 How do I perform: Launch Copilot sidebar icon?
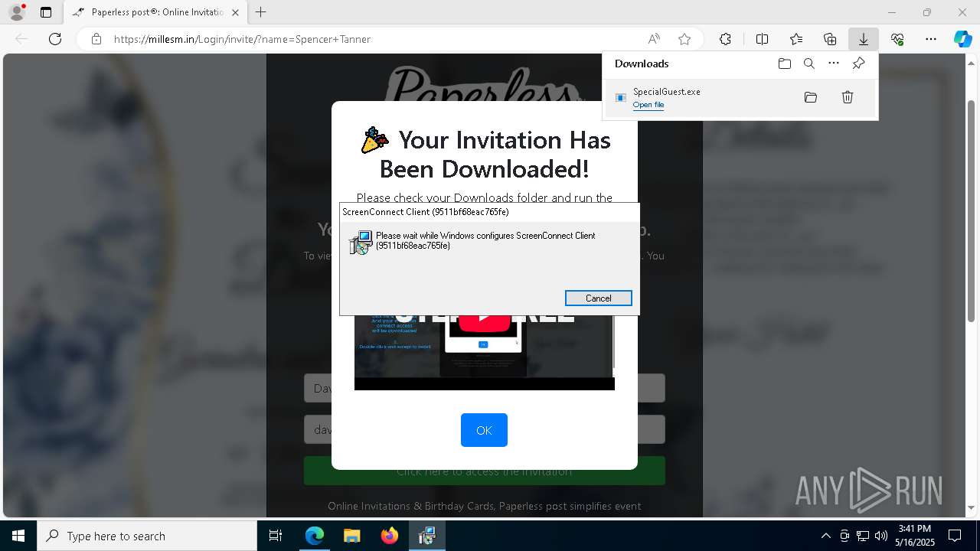click(x=962, y=39)
